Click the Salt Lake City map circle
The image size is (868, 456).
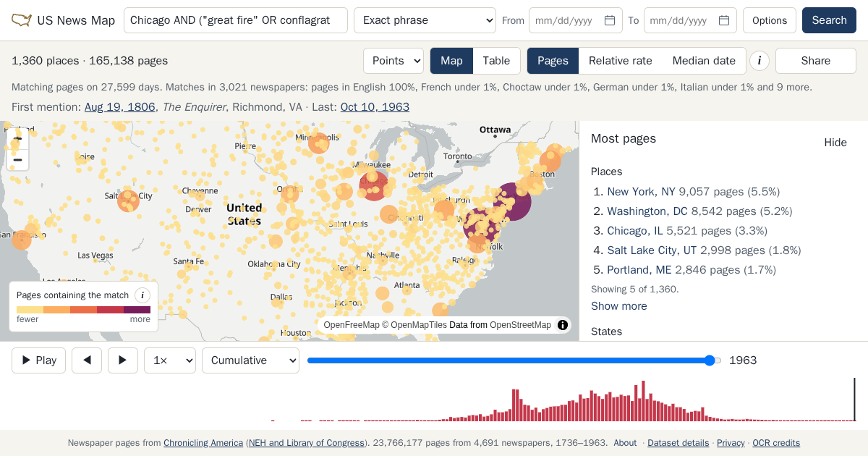pos(128,200)
